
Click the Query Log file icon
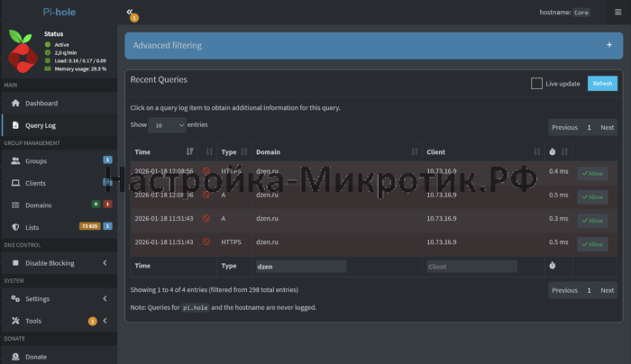15,125
